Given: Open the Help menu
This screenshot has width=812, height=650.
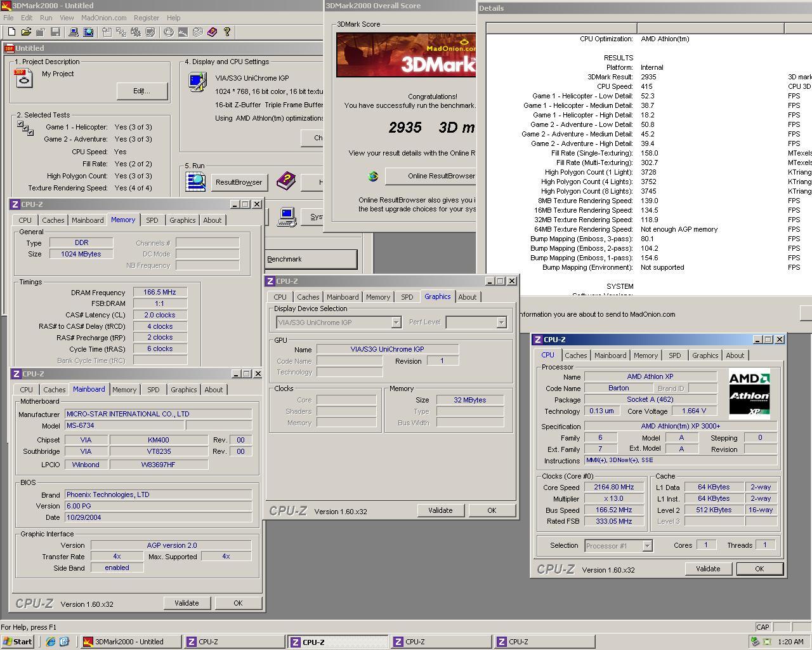Looking at the screenshot, I should click(x=173, y=18).
